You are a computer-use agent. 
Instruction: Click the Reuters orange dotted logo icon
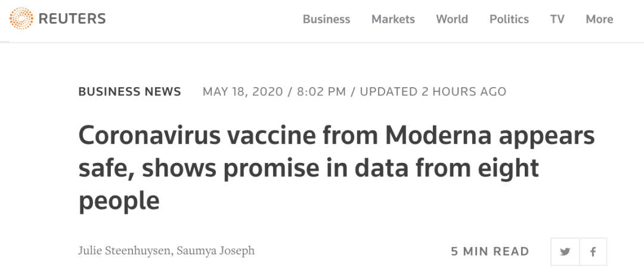coord(21,19)
